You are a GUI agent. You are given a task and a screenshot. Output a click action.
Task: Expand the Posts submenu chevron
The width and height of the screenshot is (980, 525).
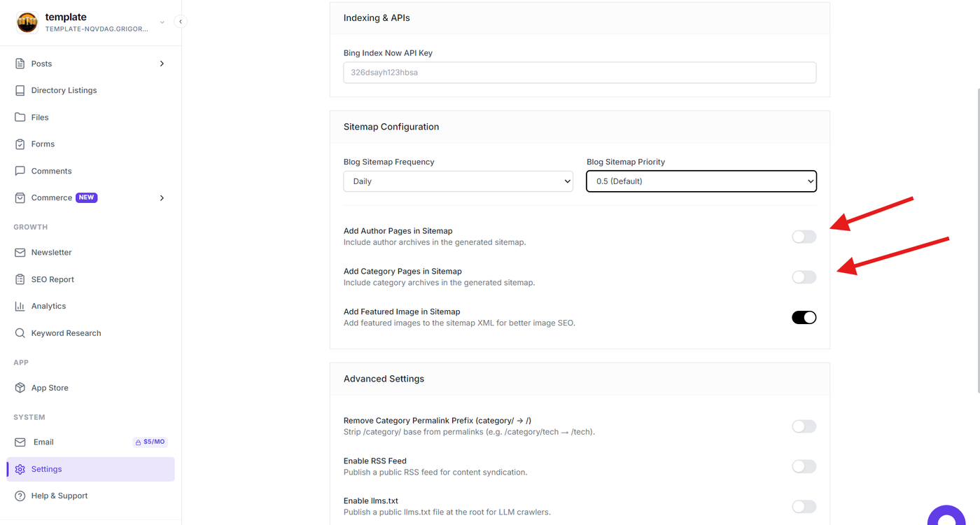162,64
